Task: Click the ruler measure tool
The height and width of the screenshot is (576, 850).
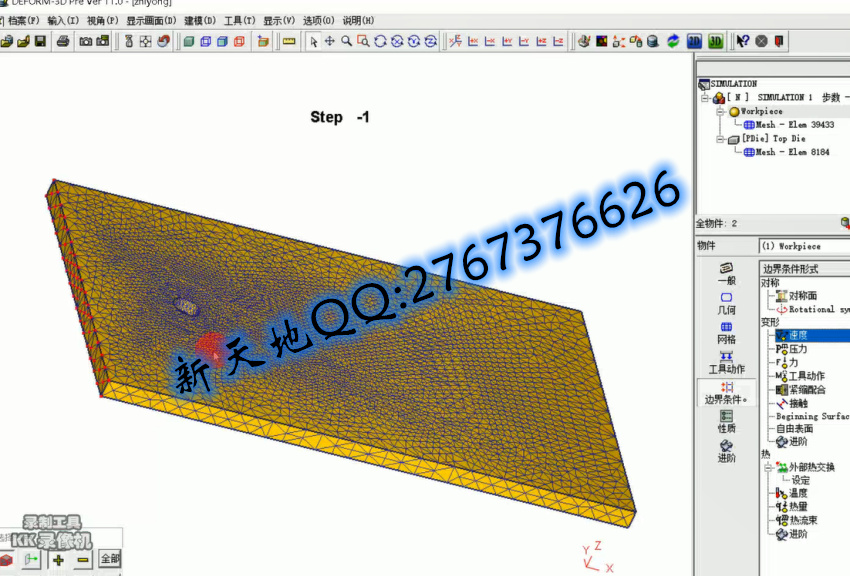Action: [x=289, y=41]
